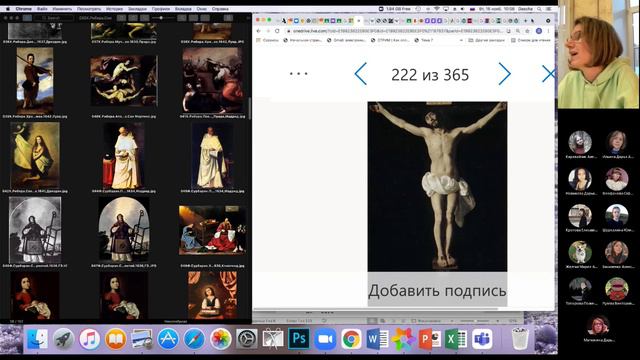Launch Excel from the Dock
Viewport: 640px width, 360px height.
pyautogui.click(x=456, y=339)
